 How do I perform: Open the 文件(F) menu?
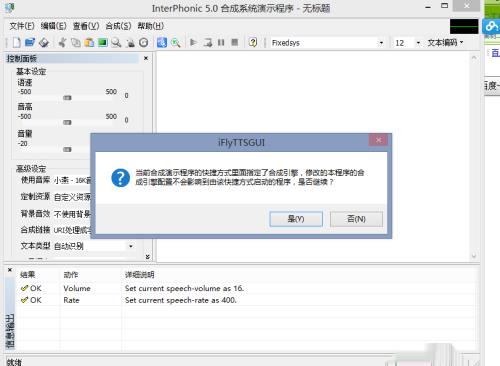pyautogui.click(x=22, y=26)
